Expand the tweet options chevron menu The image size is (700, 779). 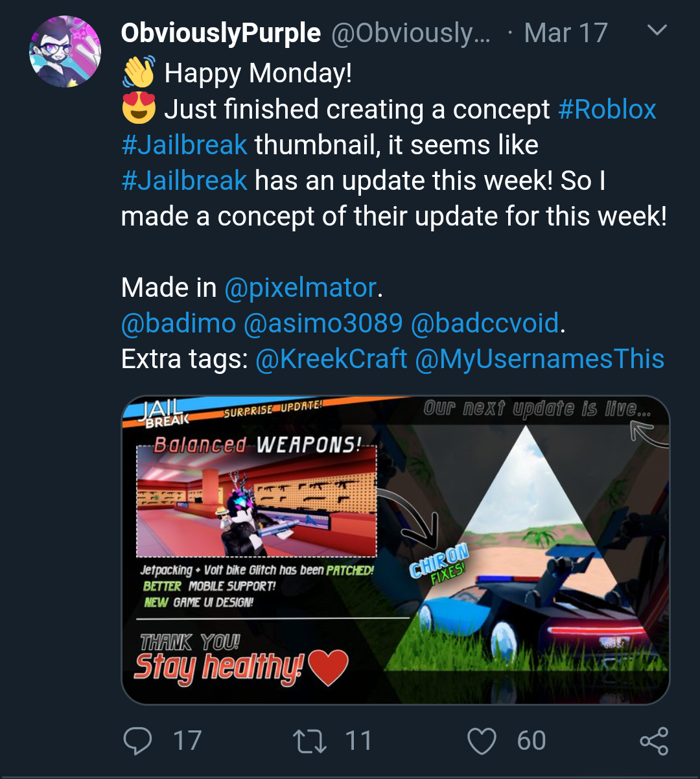point(657,30)
